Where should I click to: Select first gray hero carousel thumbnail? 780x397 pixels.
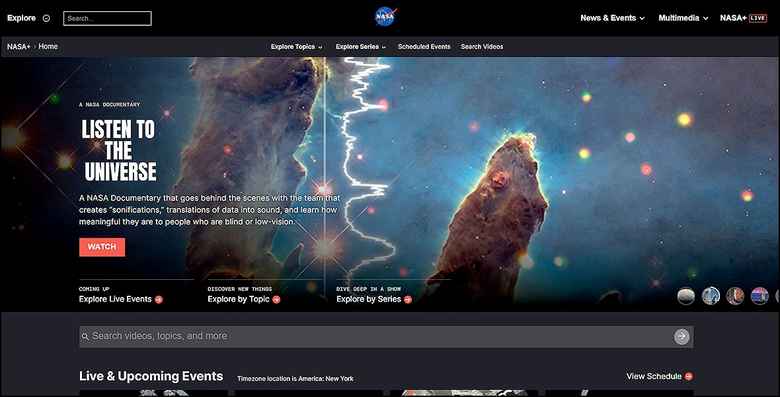[x=686, y=296]
